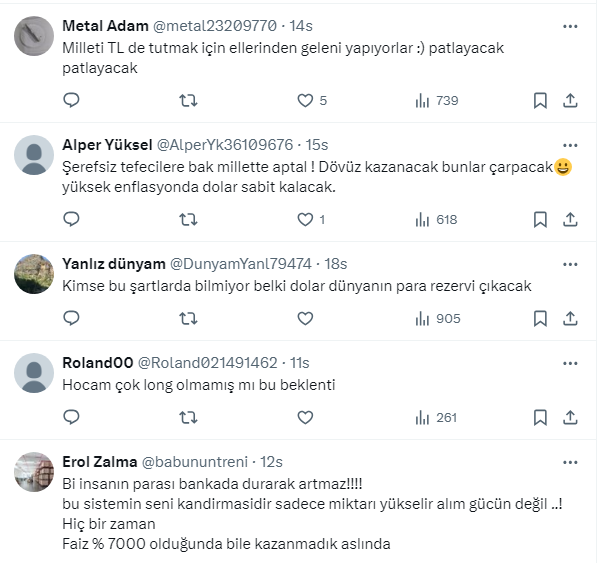Screen dimensions: 609x563
Task: Visit the @babununtreni handle
Action: coord(198,462)
